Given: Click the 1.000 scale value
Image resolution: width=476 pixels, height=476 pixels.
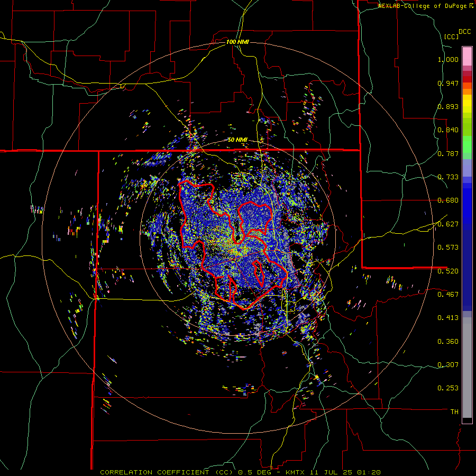Looking at the screenshot, I should [x=448, y=59].
